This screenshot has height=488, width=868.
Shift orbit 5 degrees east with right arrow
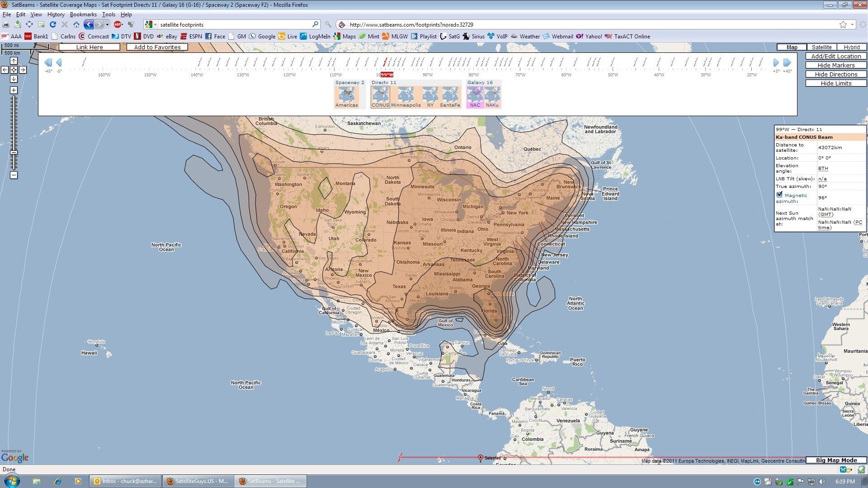pos(776,62)
